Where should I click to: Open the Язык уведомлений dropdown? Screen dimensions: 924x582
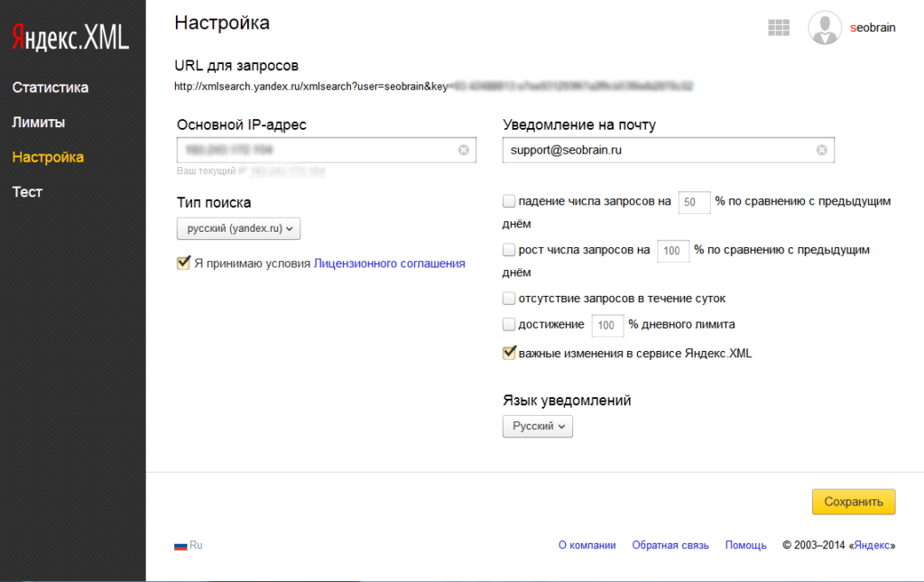coord(538,427)
